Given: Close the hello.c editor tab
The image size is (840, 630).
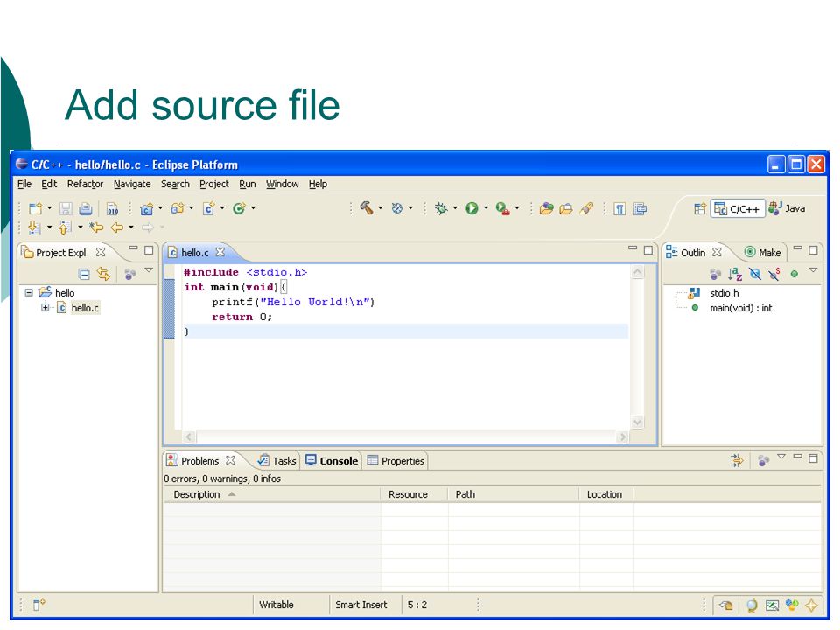Looking at the screenshot, I should click(220, 252).
